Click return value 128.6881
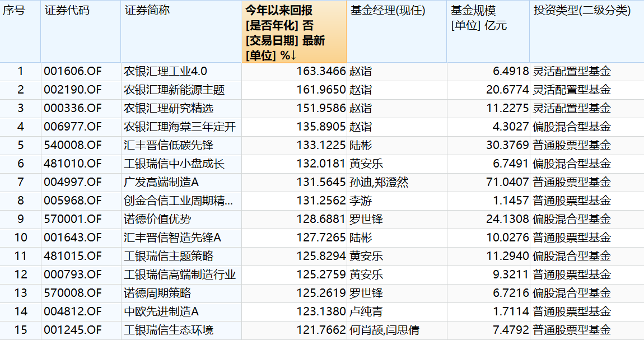Screen dimensions: 644x340 (x=321, y=219)
